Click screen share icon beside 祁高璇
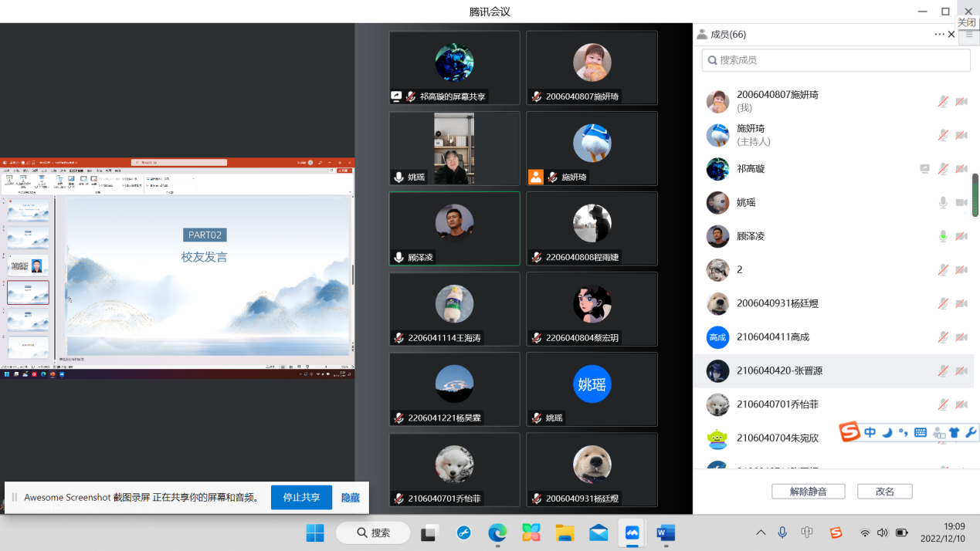The width and height of the screenshot is (980, 551). pos(924,169)
